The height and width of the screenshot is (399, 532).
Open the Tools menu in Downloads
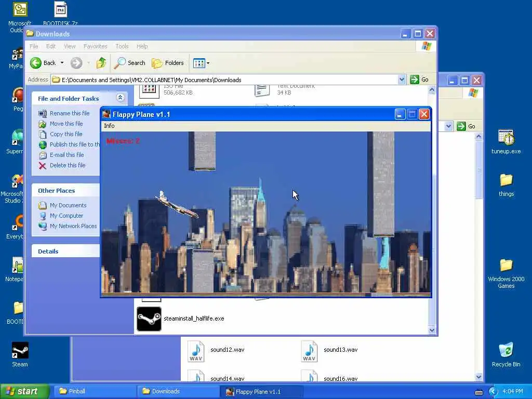coord(122,46)
